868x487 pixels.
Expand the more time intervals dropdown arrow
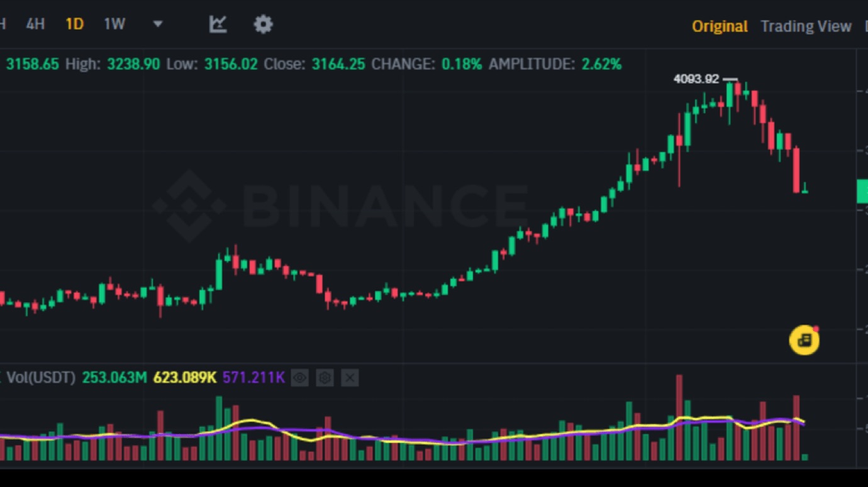coord(158,25)
